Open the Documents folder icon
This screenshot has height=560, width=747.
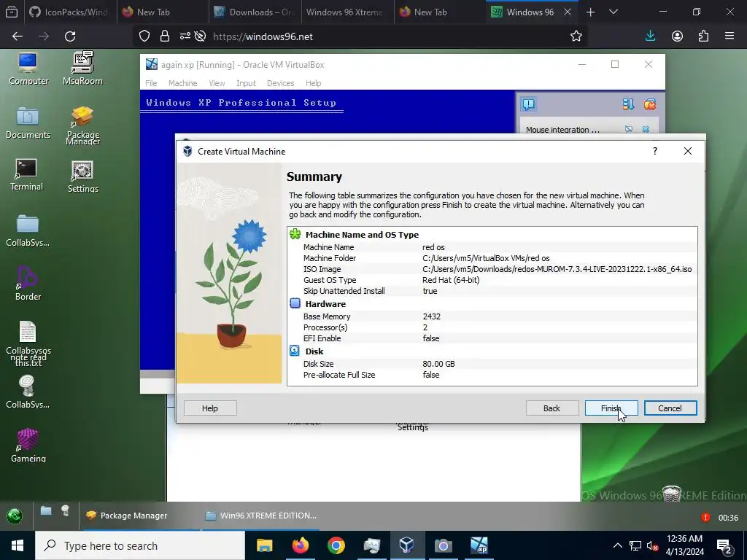pyautogui.click(x=28, y=122)
